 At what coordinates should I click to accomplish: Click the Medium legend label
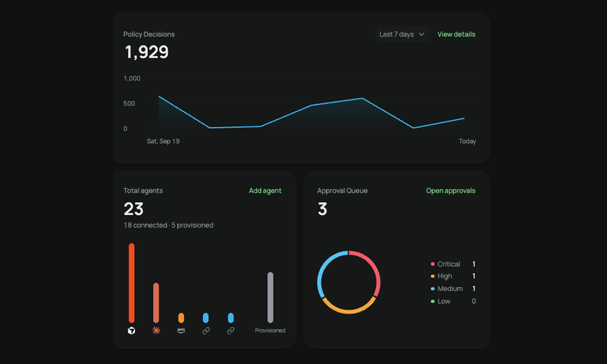(x=450, y=289)
